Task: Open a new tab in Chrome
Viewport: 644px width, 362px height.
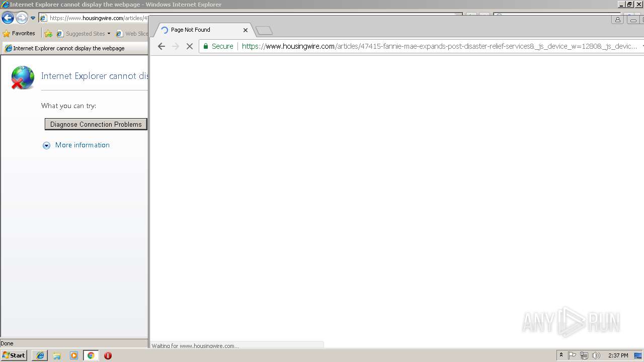Action: 264,31
